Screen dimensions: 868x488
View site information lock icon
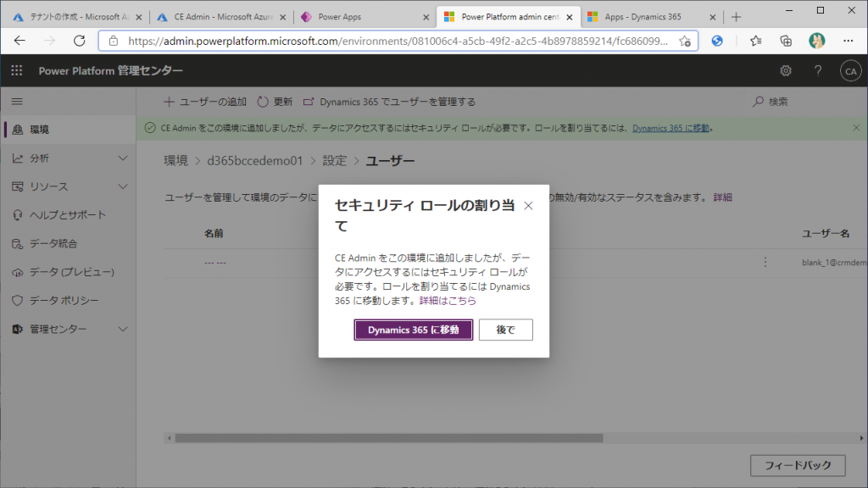coord(114,41)
